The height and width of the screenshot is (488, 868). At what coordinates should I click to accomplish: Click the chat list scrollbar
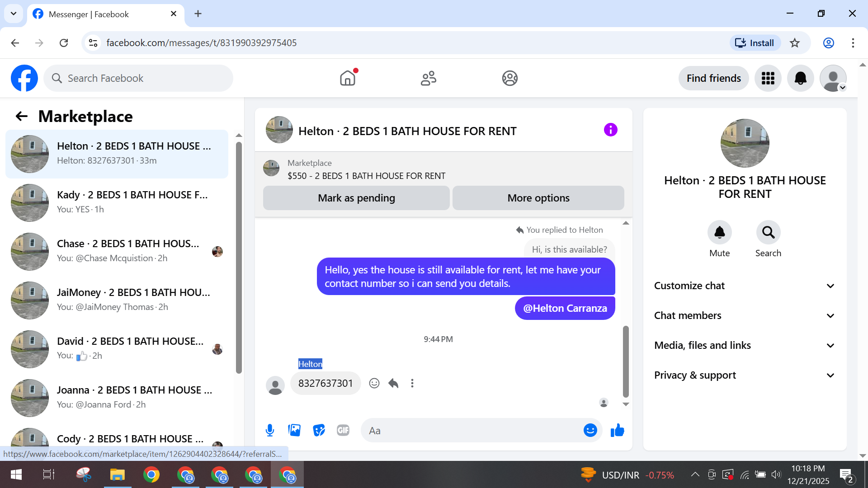click(239, 258)
